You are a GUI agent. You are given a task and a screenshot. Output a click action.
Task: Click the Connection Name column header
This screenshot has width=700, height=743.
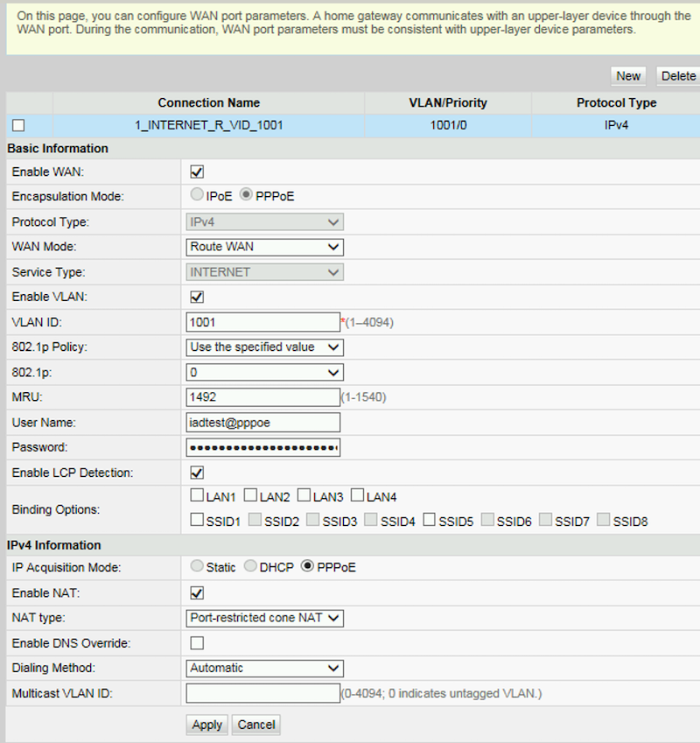pyautogui.click(x=209, y=102)
